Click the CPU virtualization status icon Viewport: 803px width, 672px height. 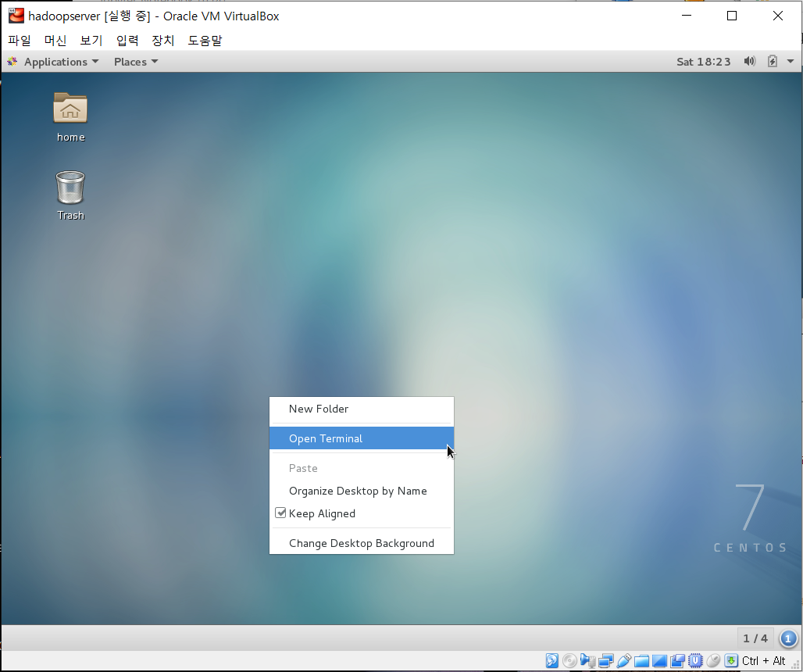(695, 661)
